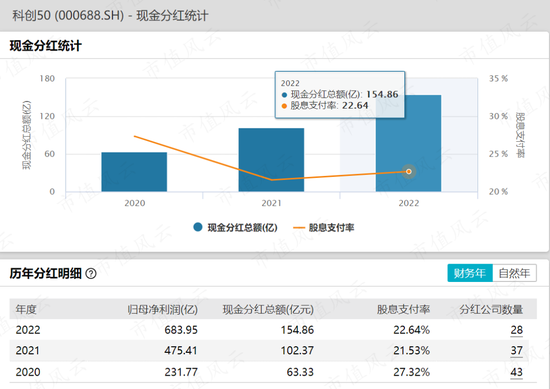This screenshot has width=550, height=389.
Task: Sort by 归母净利润(亿) column header
Action: [162, 309]
